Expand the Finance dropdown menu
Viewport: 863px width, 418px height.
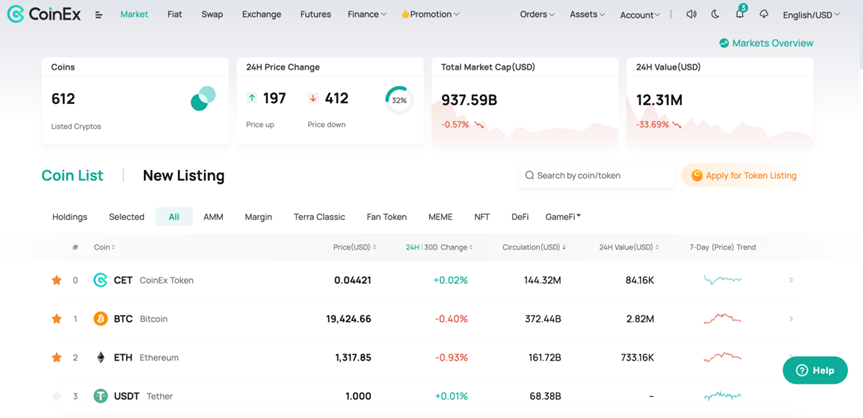367,14
